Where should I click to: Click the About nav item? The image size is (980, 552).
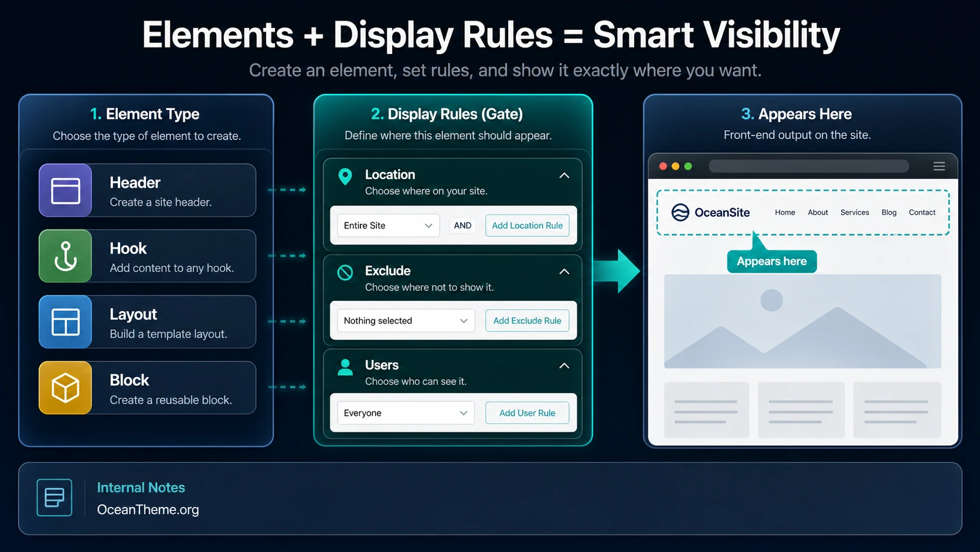[x=818, y=212]
